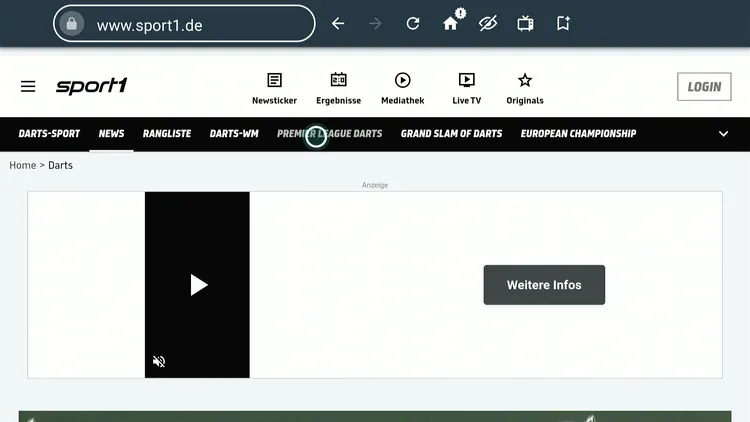Click the www.sport1.de address field
Image resolution: width=750 pixels, height=422 pixels.
pyautogui.click(x=184, y=23)
